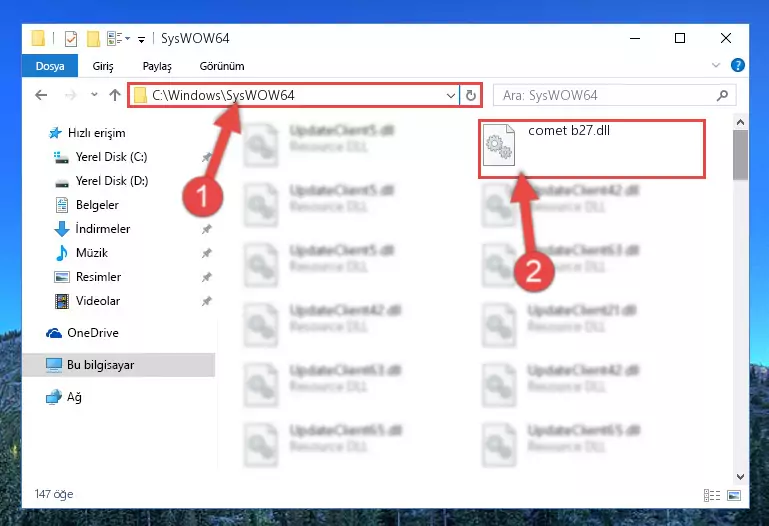The height and width of the screenshot is (526, 769).
Task: Click pin icon beside Resimler
Action: pyautogui.click(x=206, y=277)
